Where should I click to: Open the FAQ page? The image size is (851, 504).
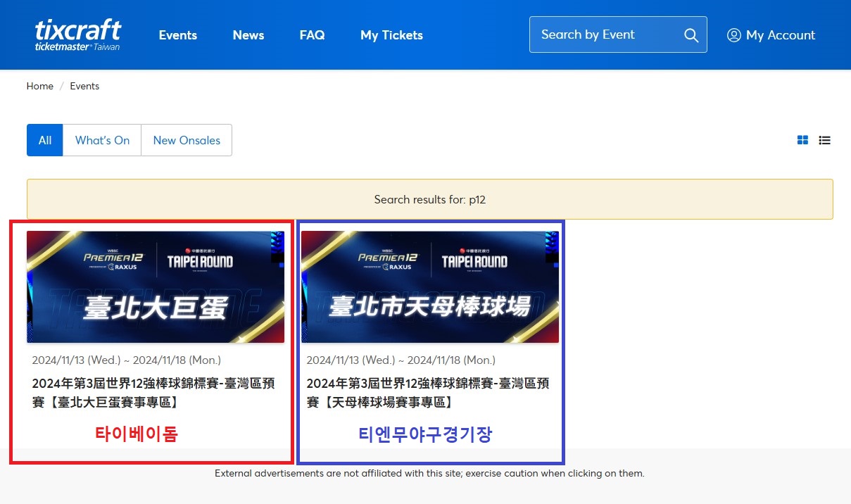click(312, 35)
